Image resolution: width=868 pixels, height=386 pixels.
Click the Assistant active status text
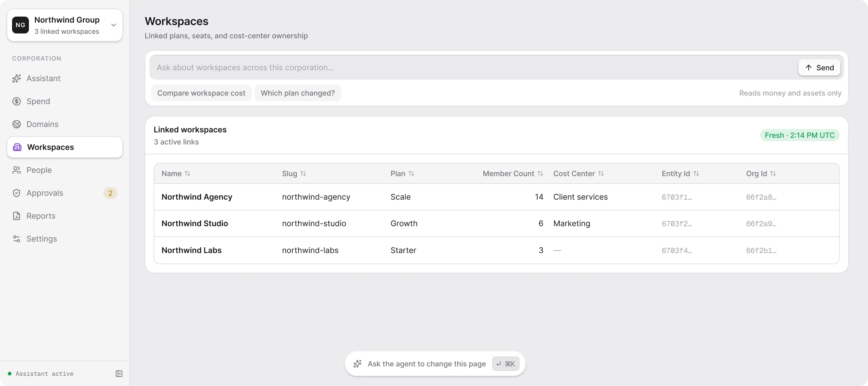pos(45,374)
